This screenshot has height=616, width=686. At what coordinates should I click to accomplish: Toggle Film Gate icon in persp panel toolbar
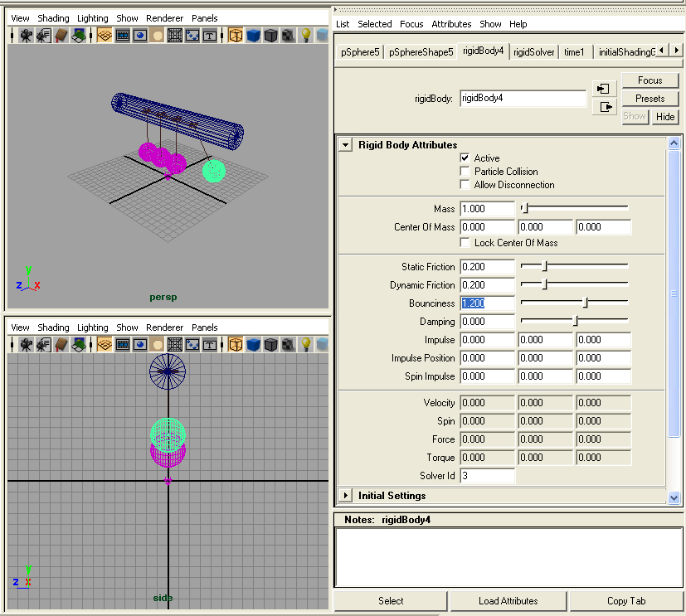(x=123, y=36)
